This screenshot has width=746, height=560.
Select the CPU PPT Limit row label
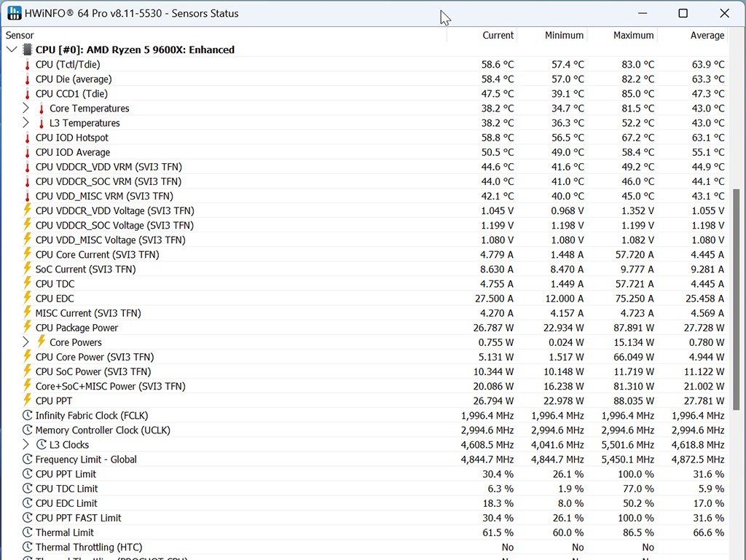(x=66, y=474)
